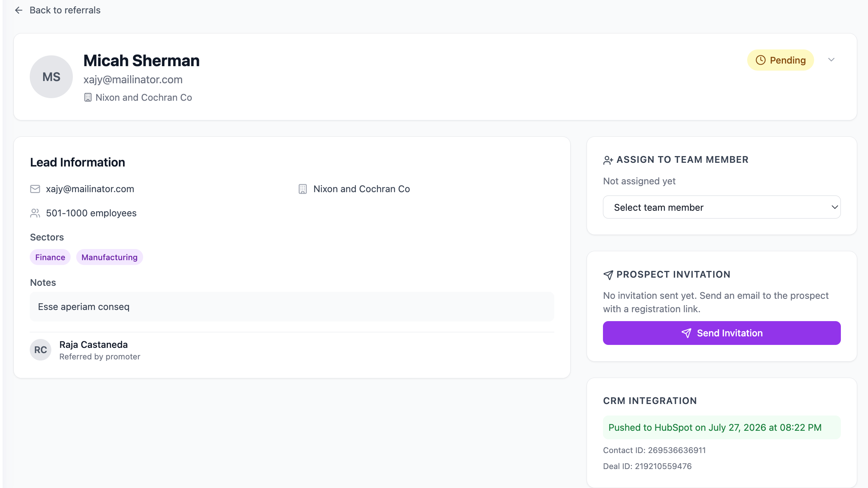Click the CRM INTEGRATION heading
Screen dimensions: 868x488
click(650, 401)
